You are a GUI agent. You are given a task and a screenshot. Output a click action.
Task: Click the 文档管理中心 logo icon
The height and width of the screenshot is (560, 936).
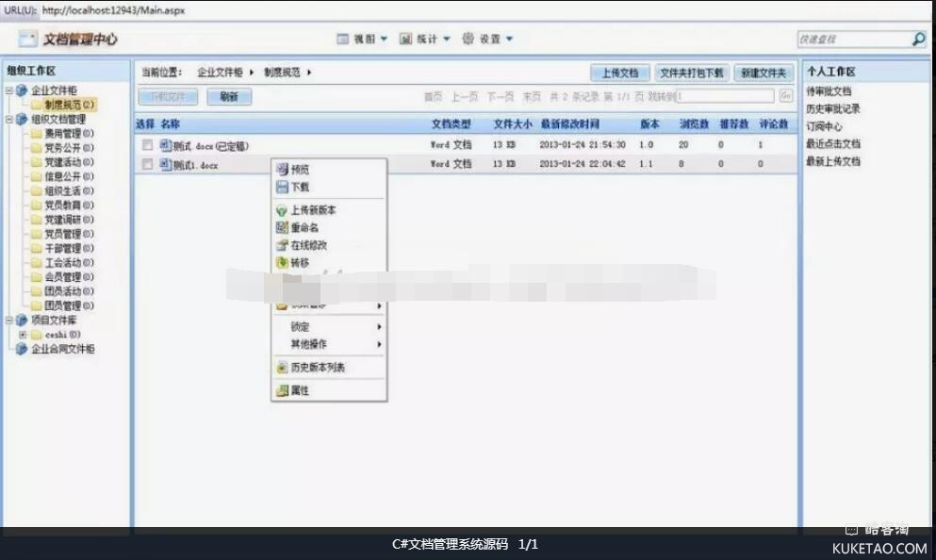click(27, 39)
